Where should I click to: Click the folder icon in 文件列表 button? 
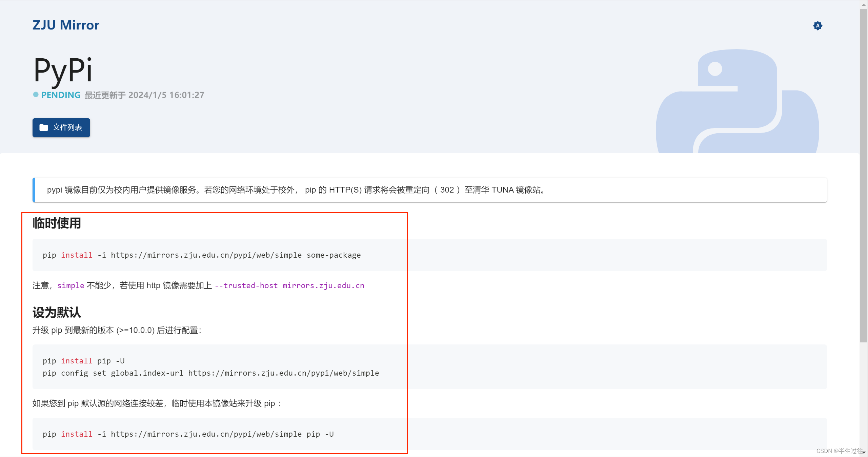pos(44,127)
